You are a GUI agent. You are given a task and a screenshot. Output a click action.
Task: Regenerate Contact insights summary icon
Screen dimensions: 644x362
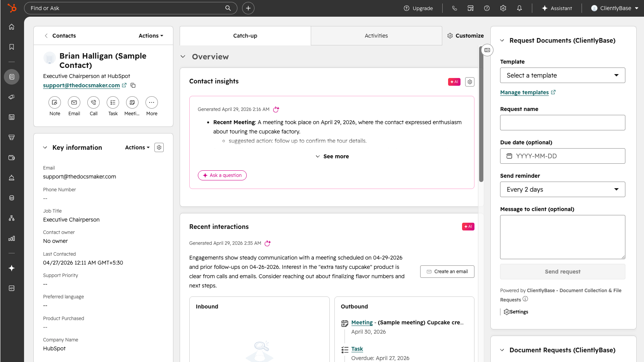point(276,109)
